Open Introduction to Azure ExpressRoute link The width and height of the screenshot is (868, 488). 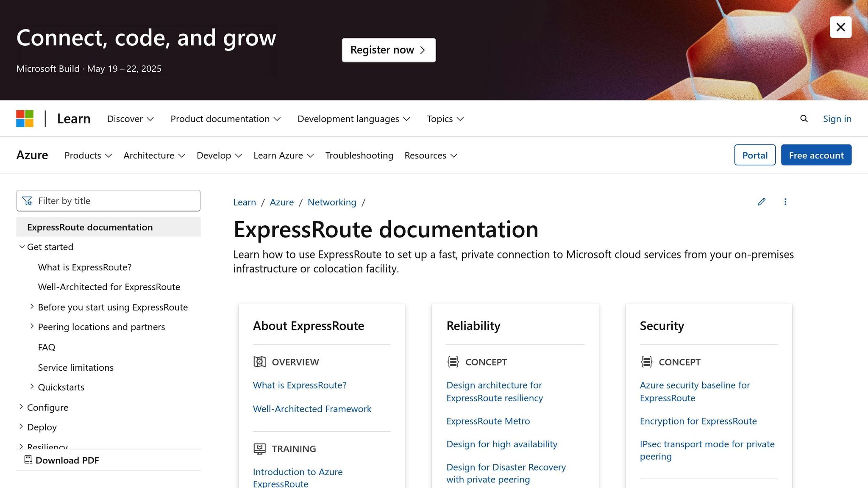click(x=298, y=478)
